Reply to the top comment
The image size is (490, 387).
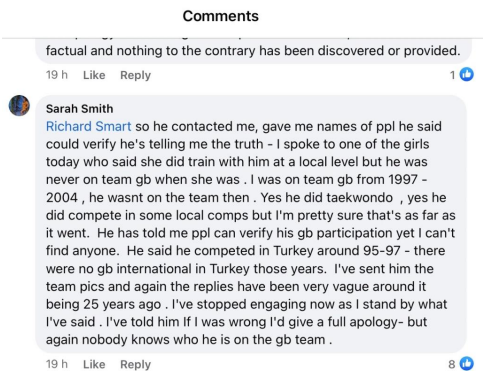point(135,75)
